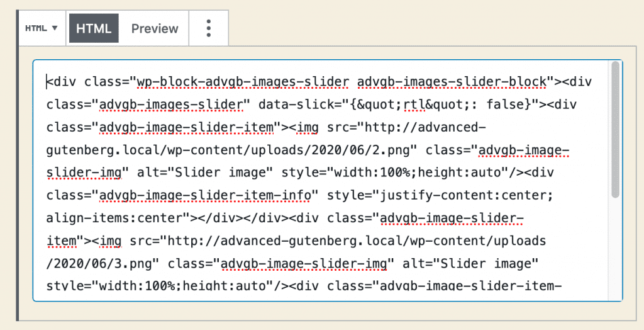Click the small arrow beside block type label

pos(55,28)
